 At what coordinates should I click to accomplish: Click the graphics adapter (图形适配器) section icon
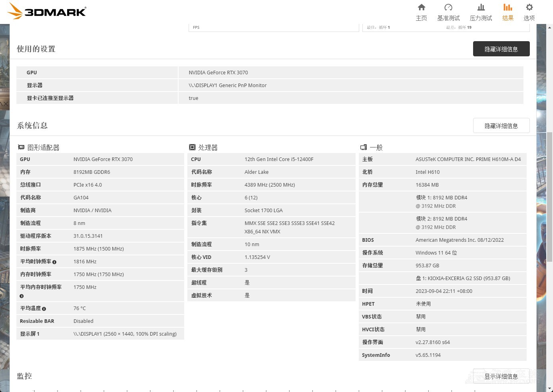[21, 147]
